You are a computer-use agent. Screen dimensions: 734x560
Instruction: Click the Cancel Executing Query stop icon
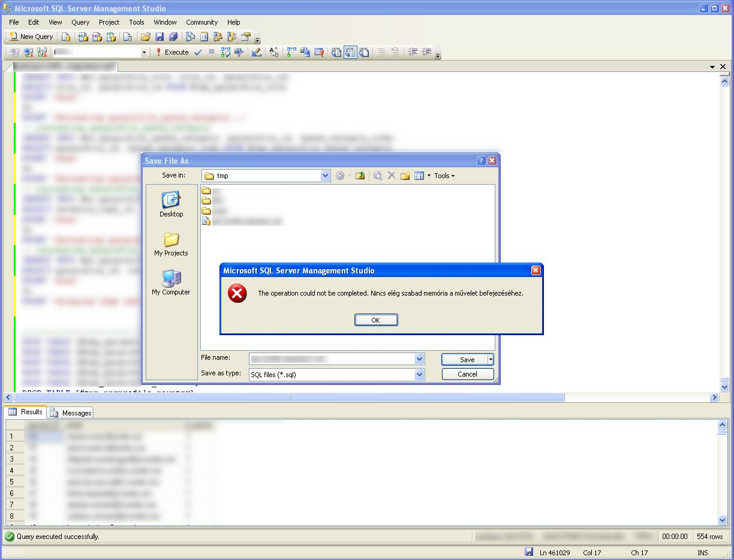point(211,52)
